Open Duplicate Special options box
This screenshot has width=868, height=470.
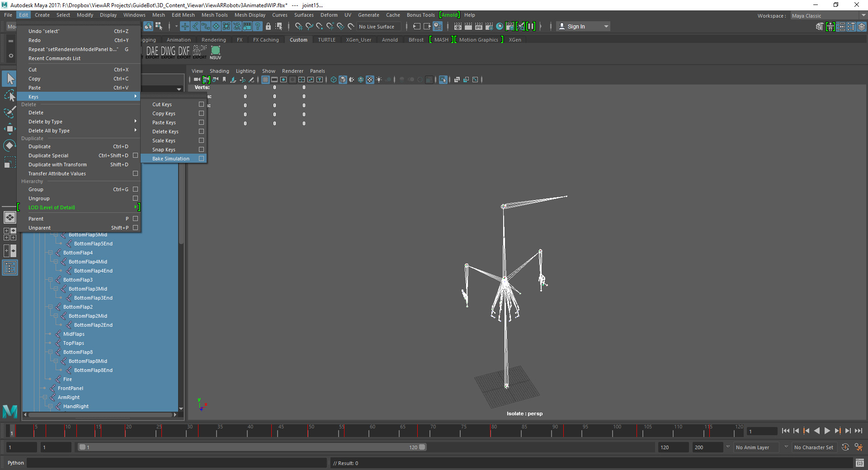coord(135,155)
